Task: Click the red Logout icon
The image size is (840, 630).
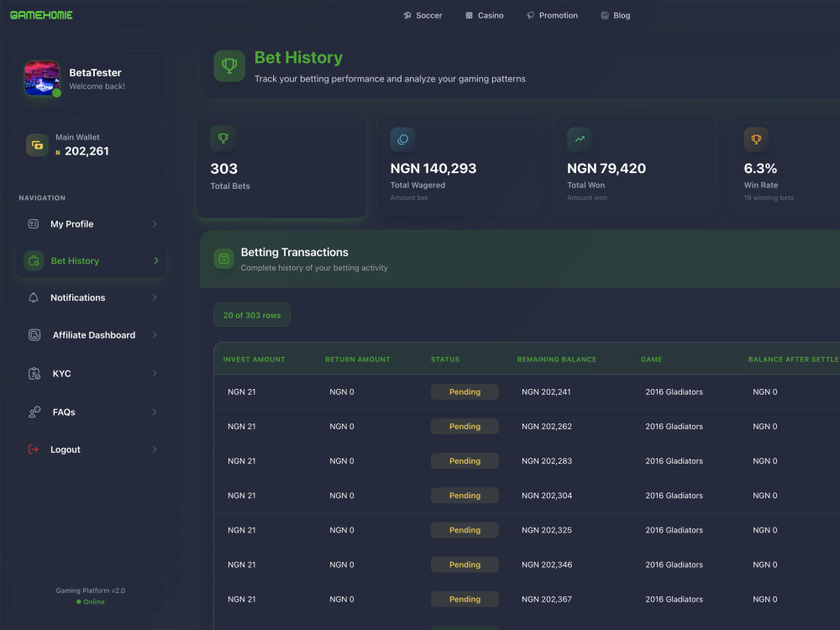Action: [34, 449]
